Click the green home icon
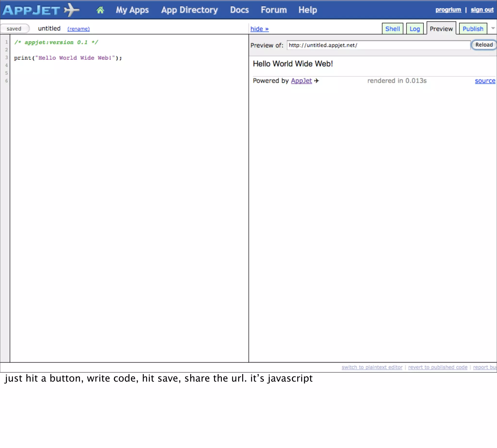497x448 pixels. [100, 10]
